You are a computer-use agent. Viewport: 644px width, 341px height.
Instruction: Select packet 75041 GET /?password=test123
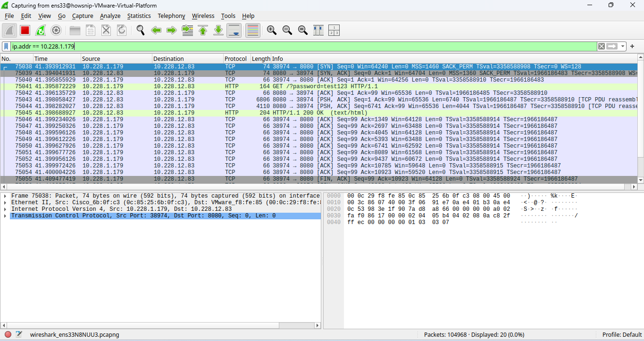(x=319, y=87)
